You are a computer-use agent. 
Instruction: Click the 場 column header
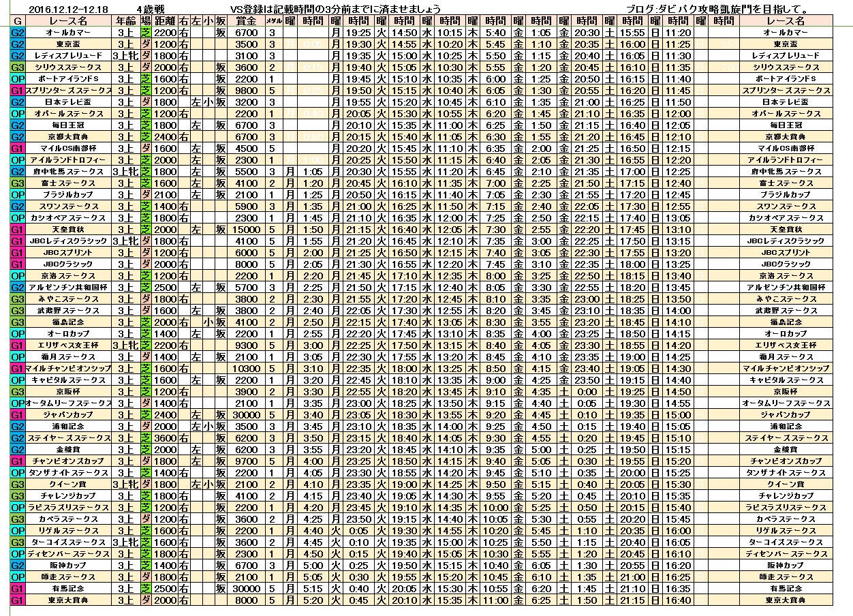pyautogui.click(x=146, y=20)
